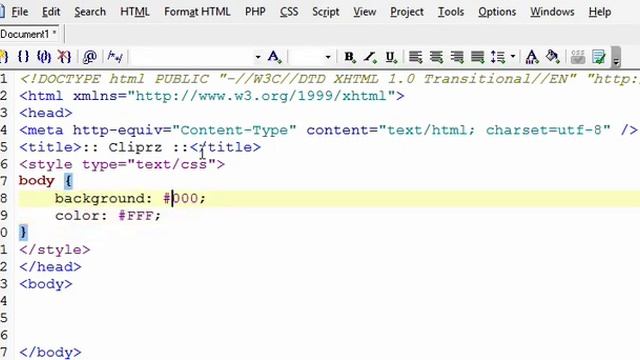The height and width of the screenshot is (360, 640).
Task: Click the closing </body> tag
Action: [x=50, y=352]
